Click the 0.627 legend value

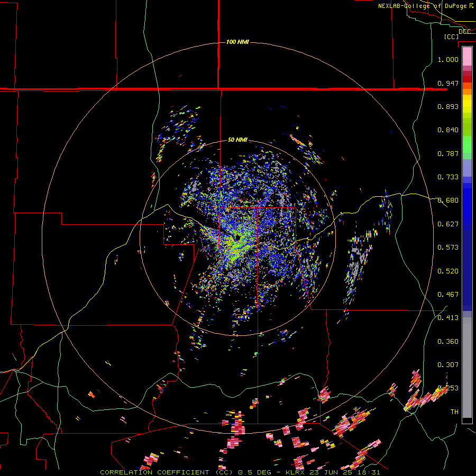pyautogui.click(x=448, y=224)
